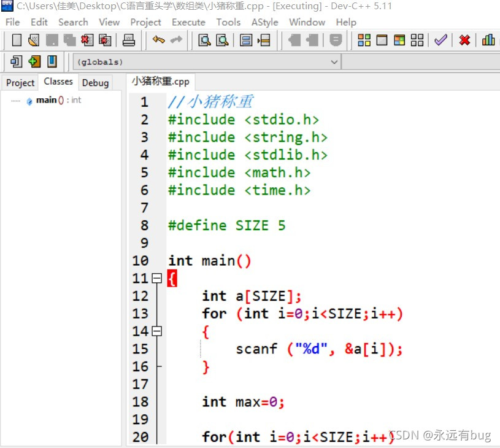
Task: Click the Find magnifier icon
Action: click(x=204, y=41)
